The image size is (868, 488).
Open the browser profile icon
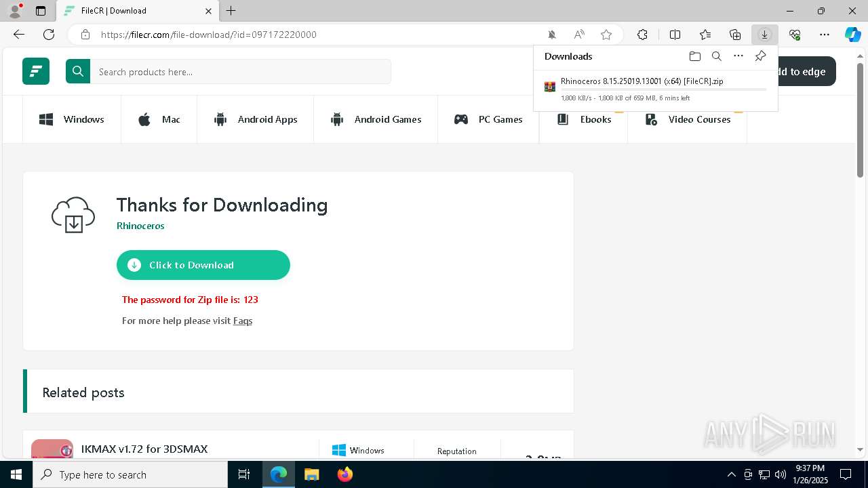click(14, 11)
